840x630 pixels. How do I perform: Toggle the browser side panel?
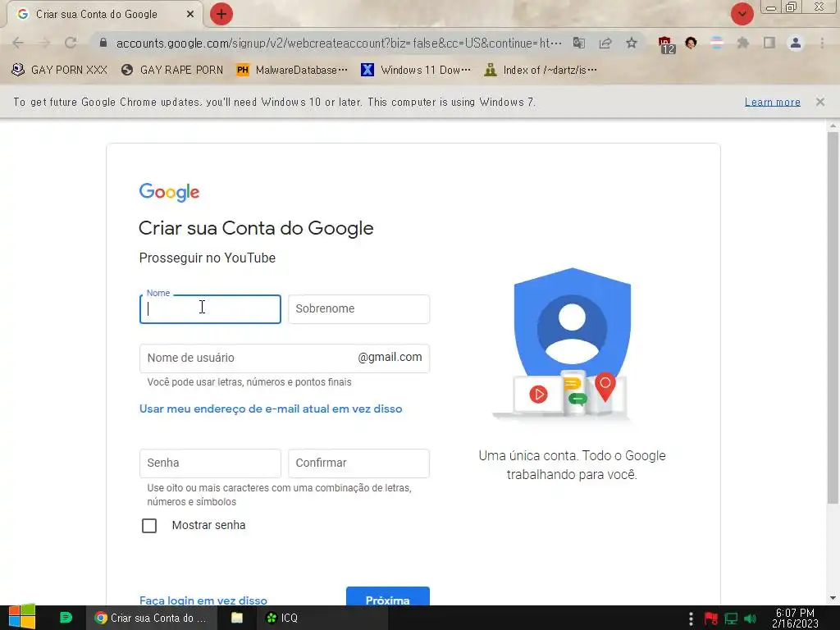[769, 43]
